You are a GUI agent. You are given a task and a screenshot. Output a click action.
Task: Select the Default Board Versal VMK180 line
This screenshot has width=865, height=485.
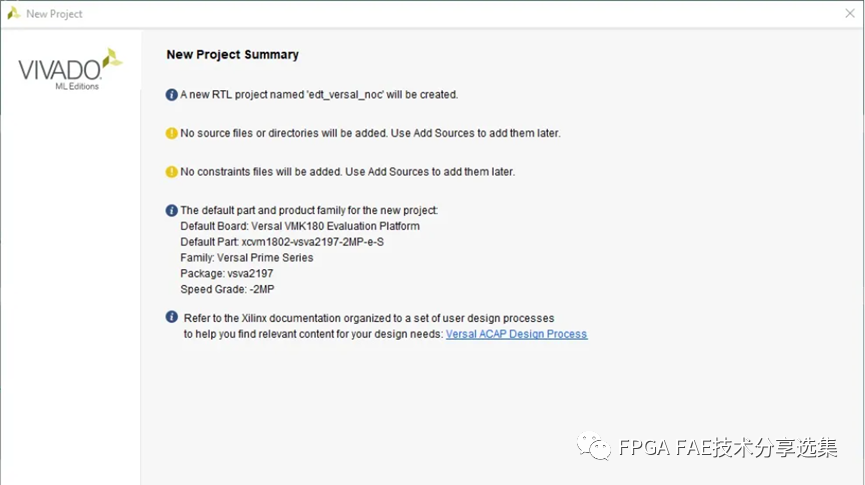pyautogui.click(x=300, y=226)
